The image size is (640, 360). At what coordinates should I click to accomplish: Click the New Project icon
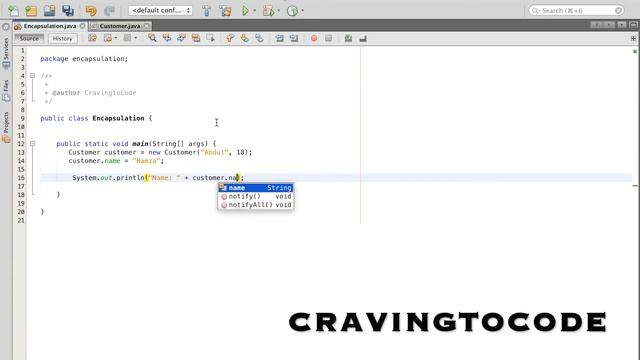(31, 11)
